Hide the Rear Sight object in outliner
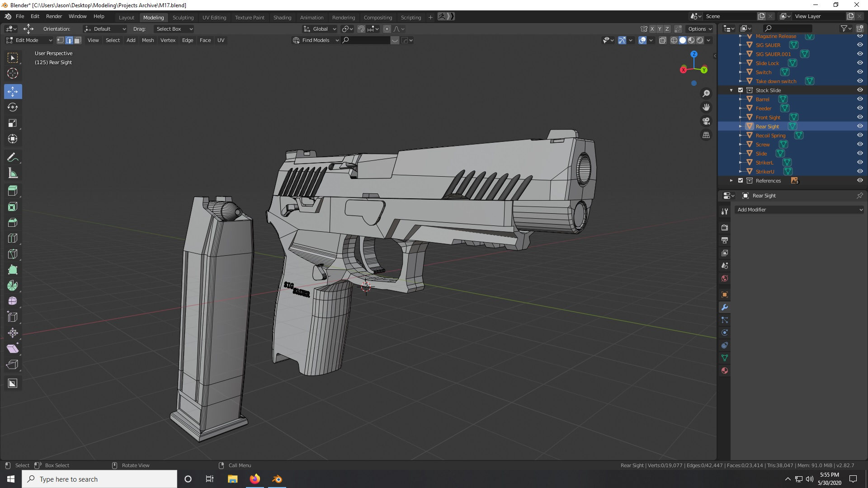This screenshot has width=868, height=488. pos(860,126)
